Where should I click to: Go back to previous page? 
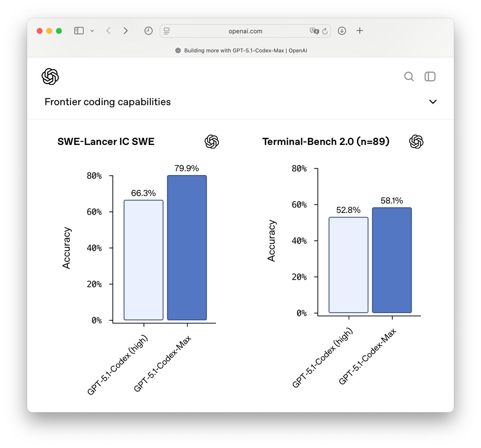(x=109, y=31)
